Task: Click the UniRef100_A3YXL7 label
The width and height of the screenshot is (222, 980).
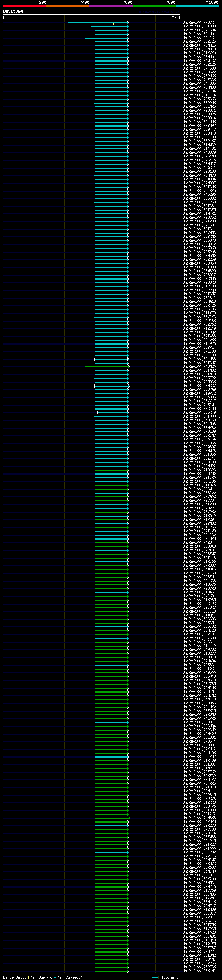Action: pos(199,401)
